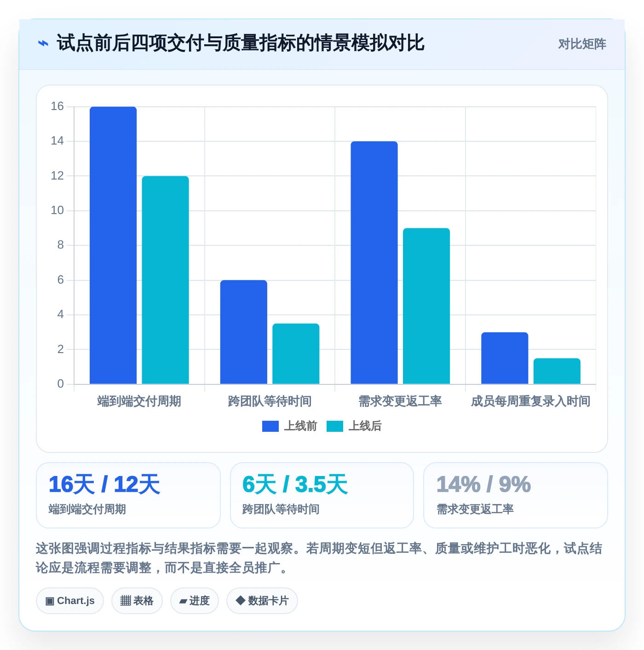This screenshot has height=650, width=644.
Task: Click the 需求变更返工率 caption under 14% / 9%
Action: (475, 509)
